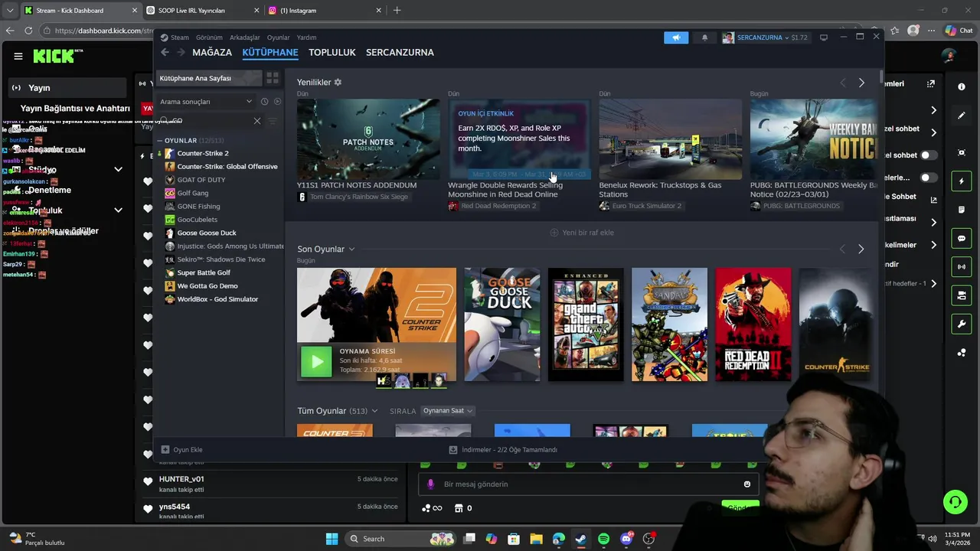Click the broadcast signal icon in Kick sidebar
This screenshot has height=551, width=980.
962,266
